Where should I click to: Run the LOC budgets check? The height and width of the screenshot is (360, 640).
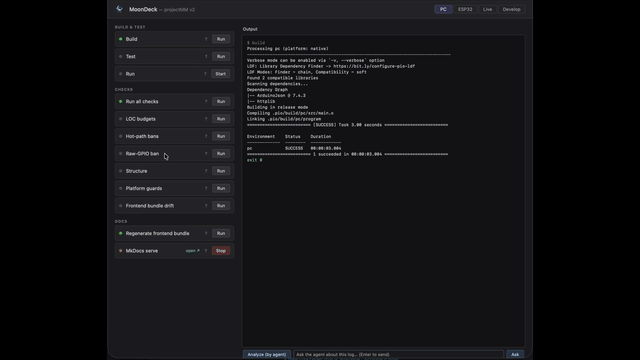pyautogui.click(x=221, y=119)
